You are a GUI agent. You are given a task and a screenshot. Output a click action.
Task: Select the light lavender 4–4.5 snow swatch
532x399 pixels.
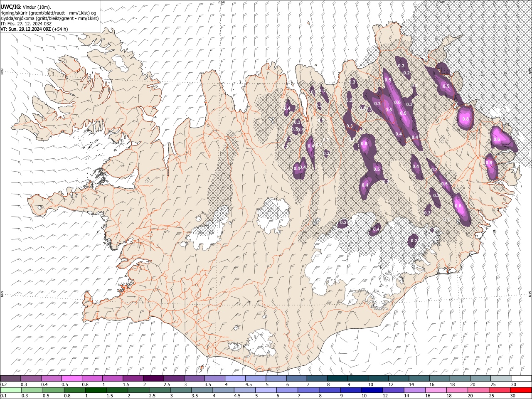235,378
